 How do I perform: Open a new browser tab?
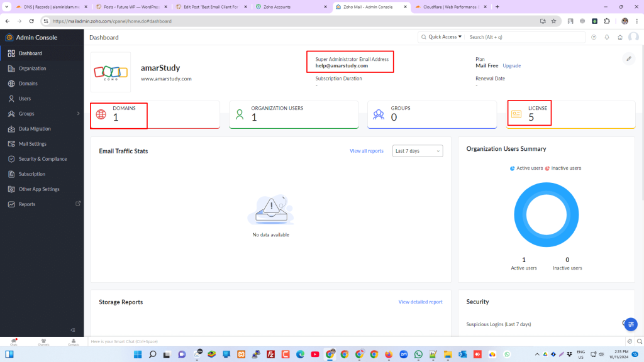coord(497,7)
